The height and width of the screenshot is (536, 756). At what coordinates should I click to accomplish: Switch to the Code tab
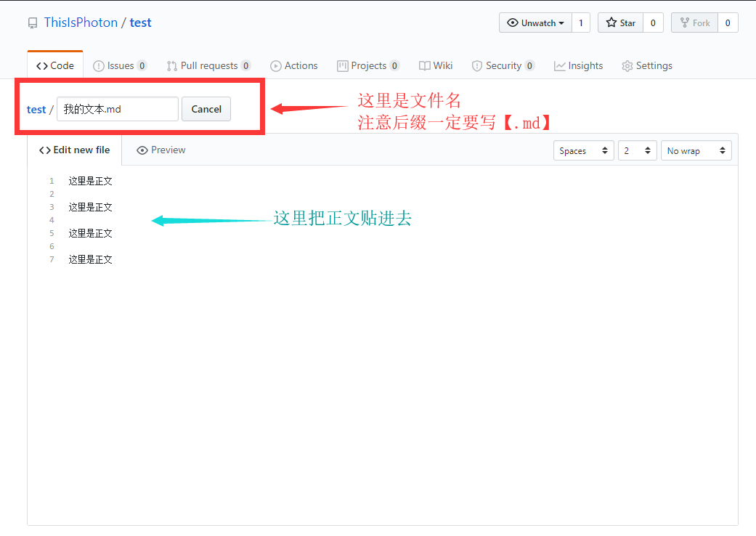[55, 65]
